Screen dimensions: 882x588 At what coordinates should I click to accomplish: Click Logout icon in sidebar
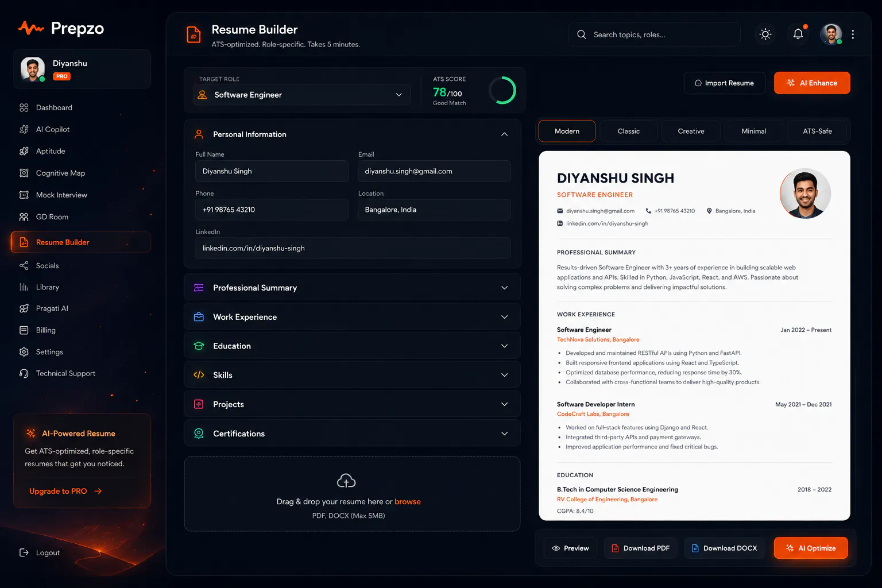point(24,552)
